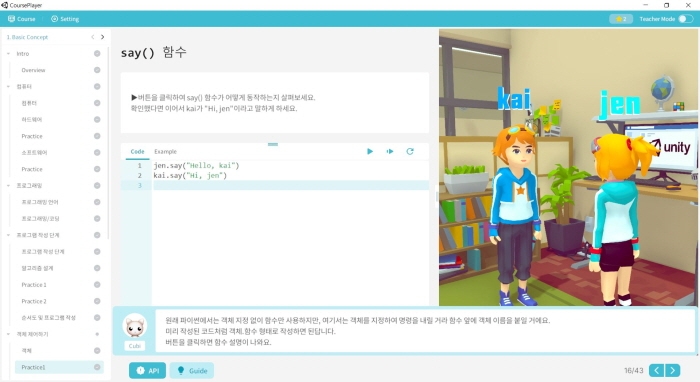Open the 객체 lesson
This screenshot has height=382, width=700.
(x=26, y=351)
